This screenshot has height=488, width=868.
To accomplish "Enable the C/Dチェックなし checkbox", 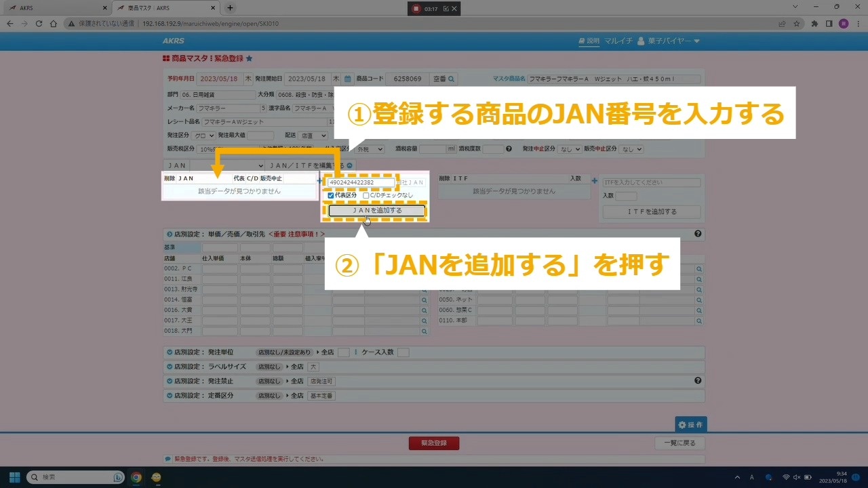I will tap(366, 196).
